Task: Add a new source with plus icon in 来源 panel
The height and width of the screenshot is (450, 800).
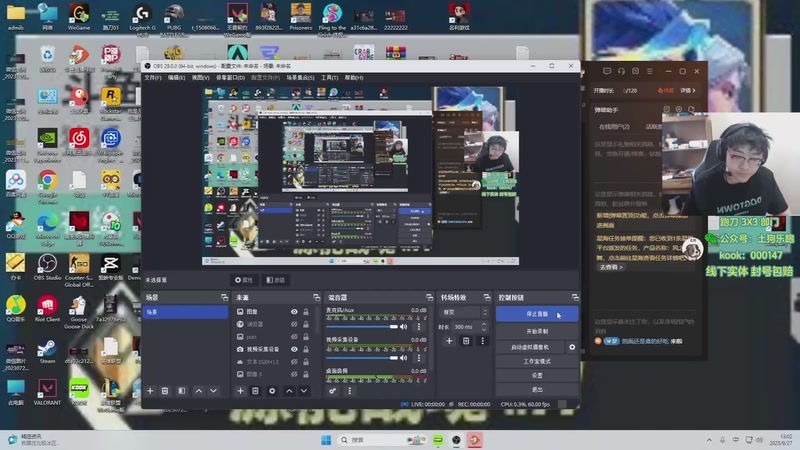Action: click(x=240, y=391)
